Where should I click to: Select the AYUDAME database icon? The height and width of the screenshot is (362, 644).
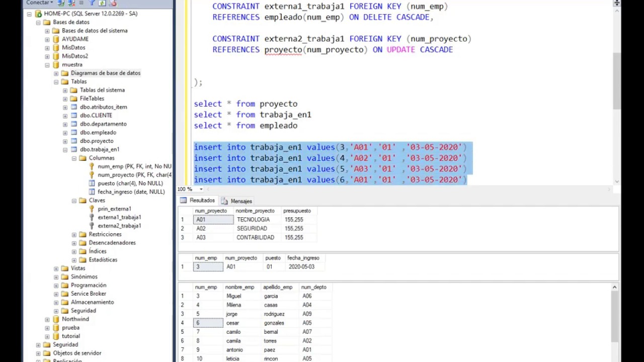click(56, 39)
